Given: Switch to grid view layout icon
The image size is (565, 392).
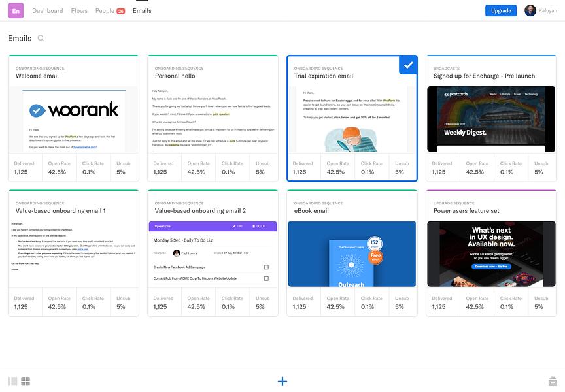Looking at the screenshot, I should 26,381.
